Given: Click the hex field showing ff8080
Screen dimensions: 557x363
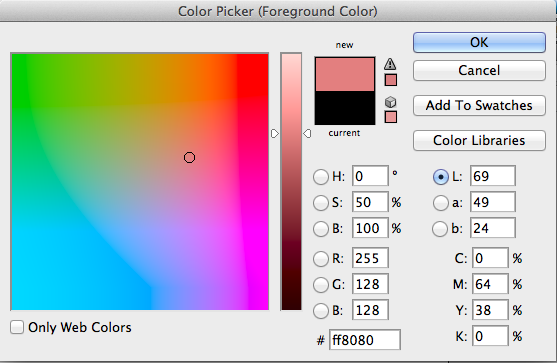Looking at the screenshot, I should coord(365,340).
